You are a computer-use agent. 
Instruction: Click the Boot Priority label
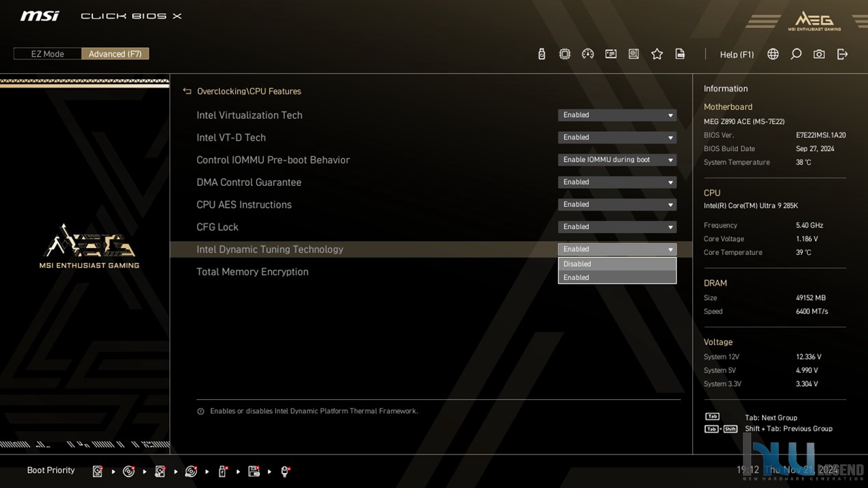51,470
